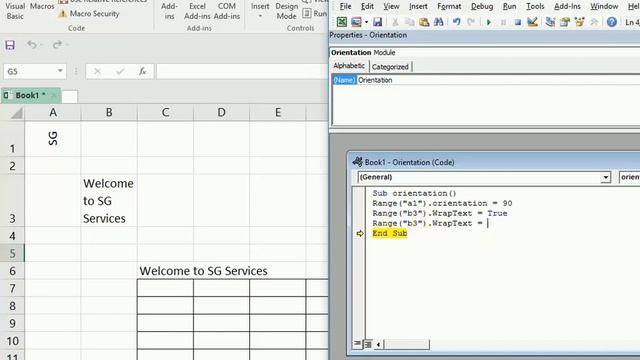The width and height of the screenshot is (640, 360).
Task: Save the project with VBA toolbar disk icon
Action: pyautogui.click(x=378, y=22)
